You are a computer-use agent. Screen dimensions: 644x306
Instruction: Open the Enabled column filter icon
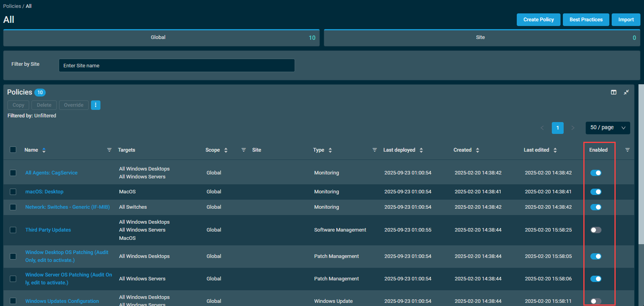coord(627,150)
